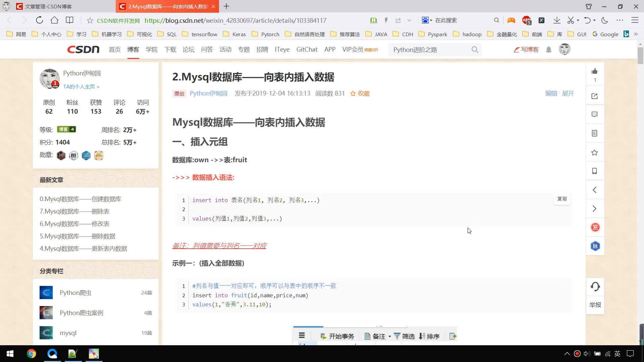Screen dimensions: 644x362
Task: Expand the article via 展开 link
Action: [x=568, y=94]
